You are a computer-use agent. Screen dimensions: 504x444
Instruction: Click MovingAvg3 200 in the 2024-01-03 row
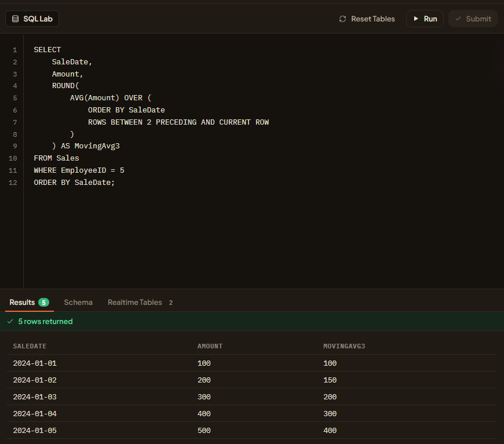point(330,396)
